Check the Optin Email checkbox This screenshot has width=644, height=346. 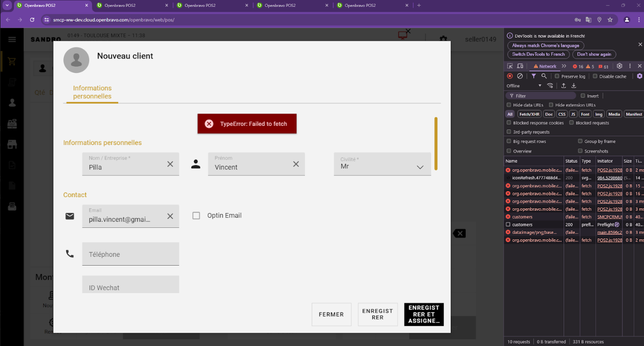[197, 216]
